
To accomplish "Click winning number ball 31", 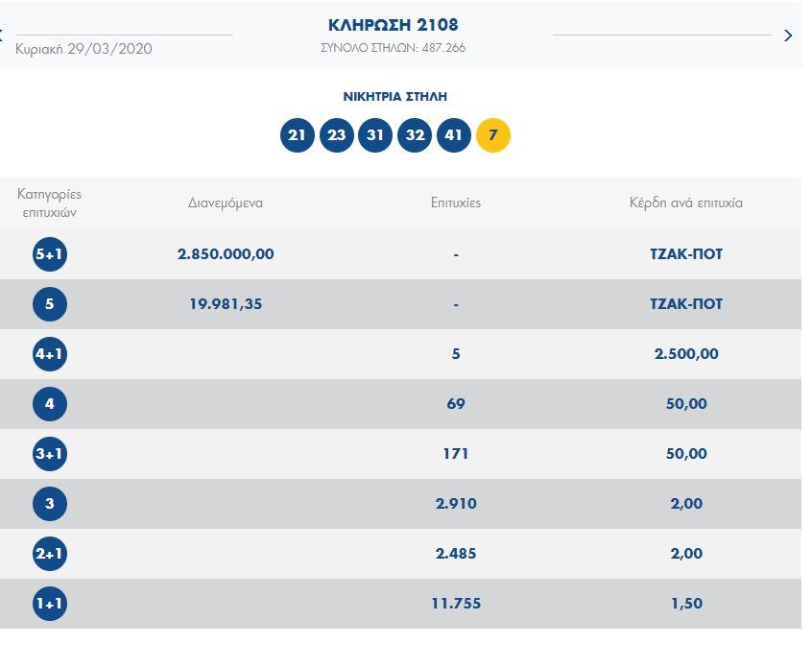I will (x=375, y=135).
